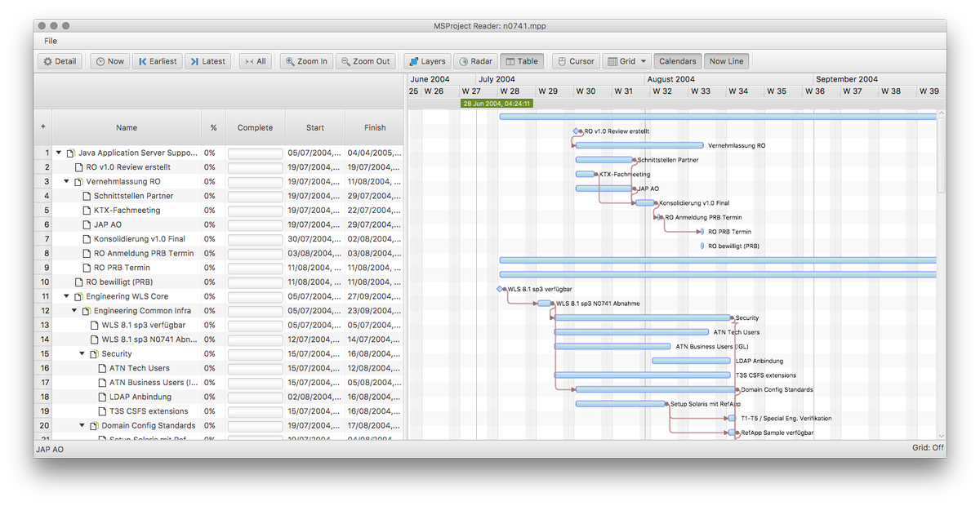
Task: Click the Konsolidierung v1.0 Final Gantt bar
Action: [644, 202]
